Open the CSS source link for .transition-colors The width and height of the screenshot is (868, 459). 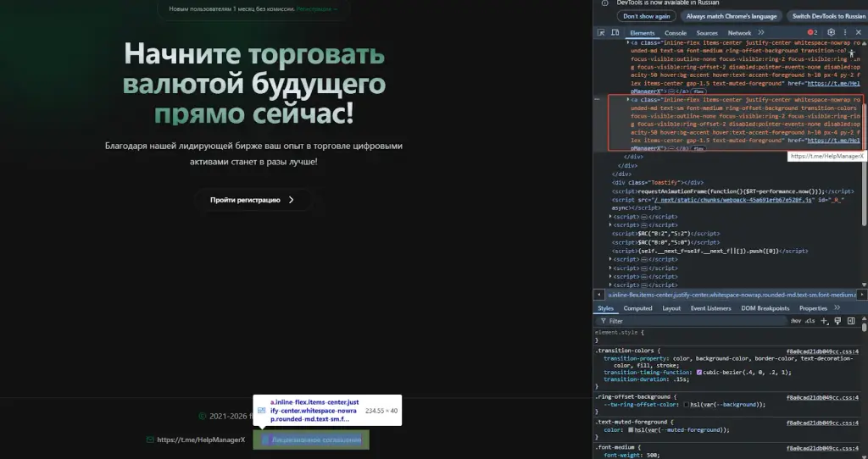tap(822, 351)
